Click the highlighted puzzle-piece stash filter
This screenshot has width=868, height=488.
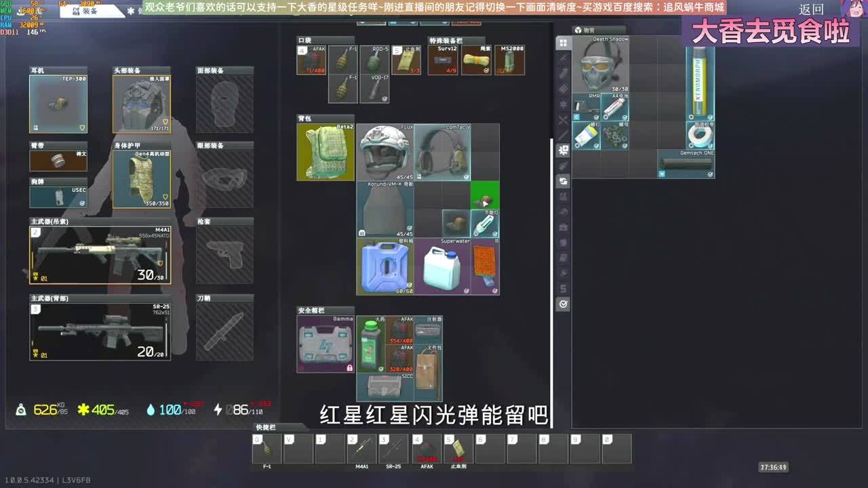coord(563,150)
